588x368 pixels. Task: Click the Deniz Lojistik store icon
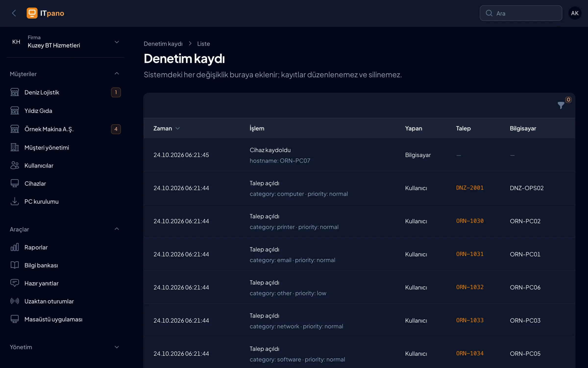[x=14, y=92]
